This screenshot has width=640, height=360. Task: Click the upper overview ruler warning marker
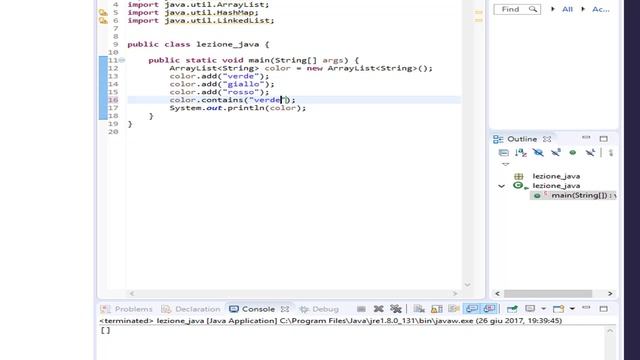point(479,12)
